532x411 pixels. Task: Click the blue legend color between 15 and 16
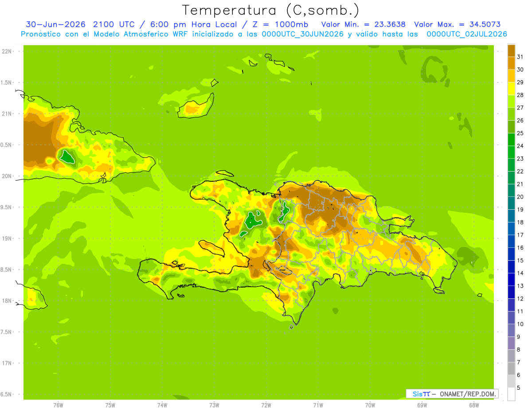pyautogui.click(x=511, y=254)
